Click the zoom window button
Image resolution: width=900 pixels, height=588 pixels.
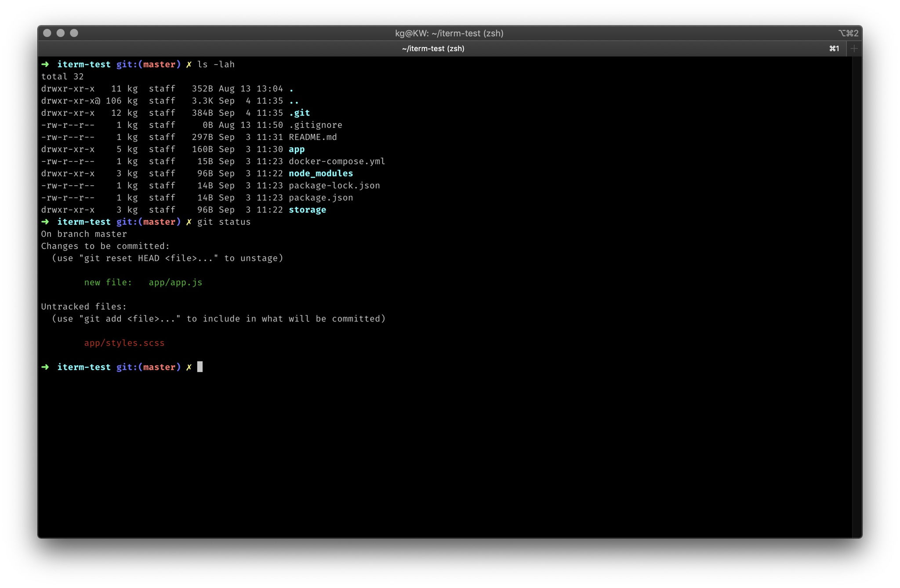[x=74, y=33]
